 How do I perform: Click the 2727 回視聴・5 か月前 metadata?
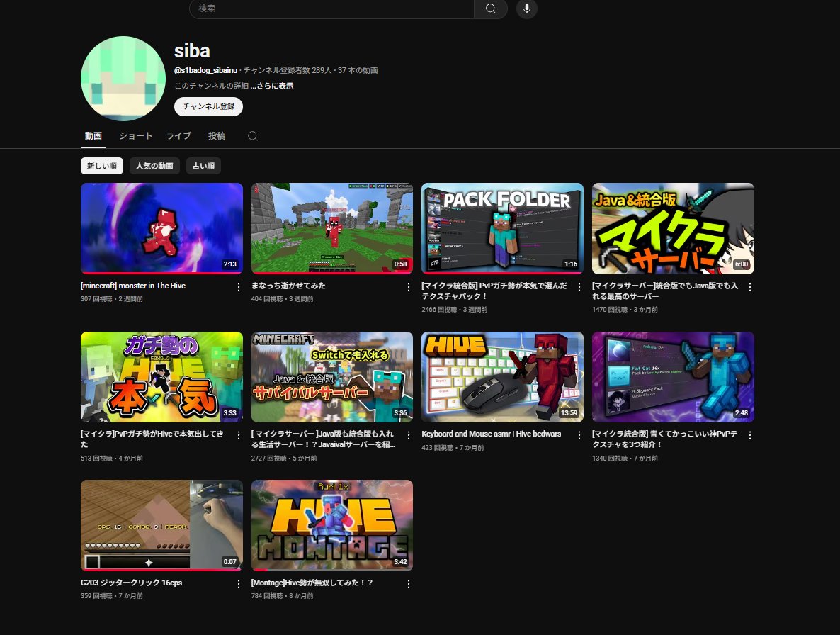pyautogui.click(x=284, y=459)
